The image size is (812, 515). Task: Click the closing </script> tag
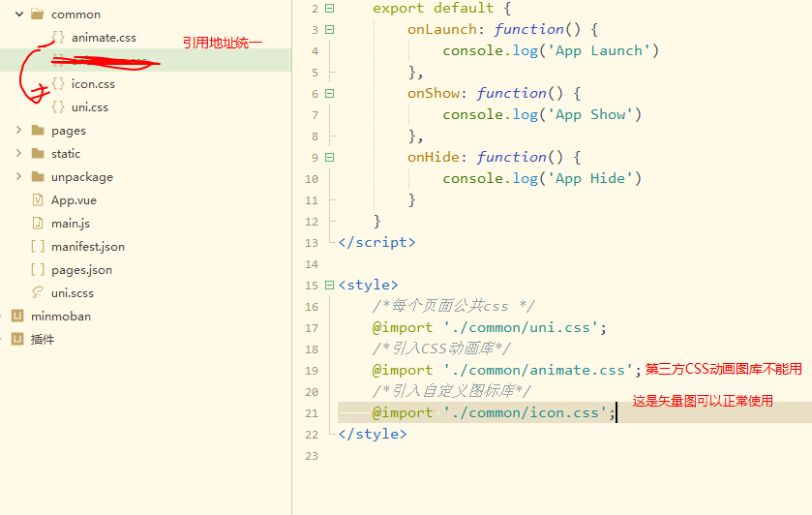[x=377, y=242]
